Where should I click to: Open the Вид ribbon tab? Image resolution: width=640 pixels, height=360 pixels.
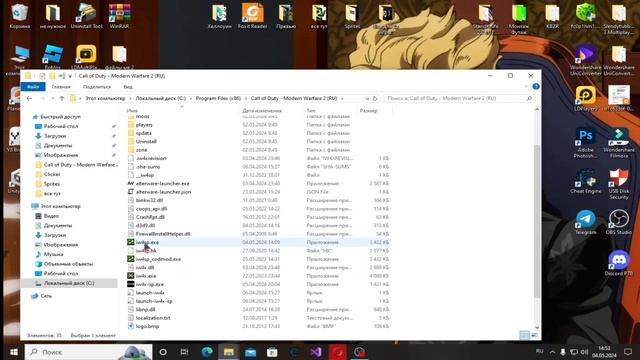click(128, 87)
